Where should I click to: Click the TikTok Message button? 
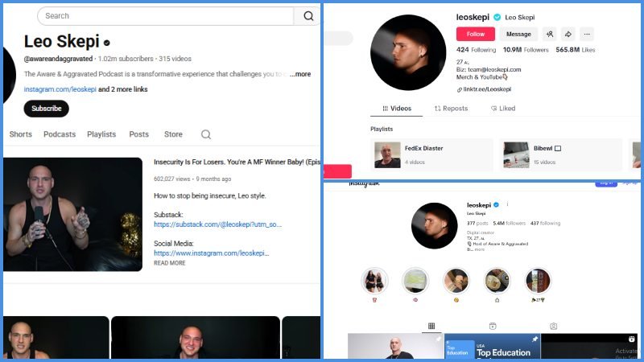[518, 34]
